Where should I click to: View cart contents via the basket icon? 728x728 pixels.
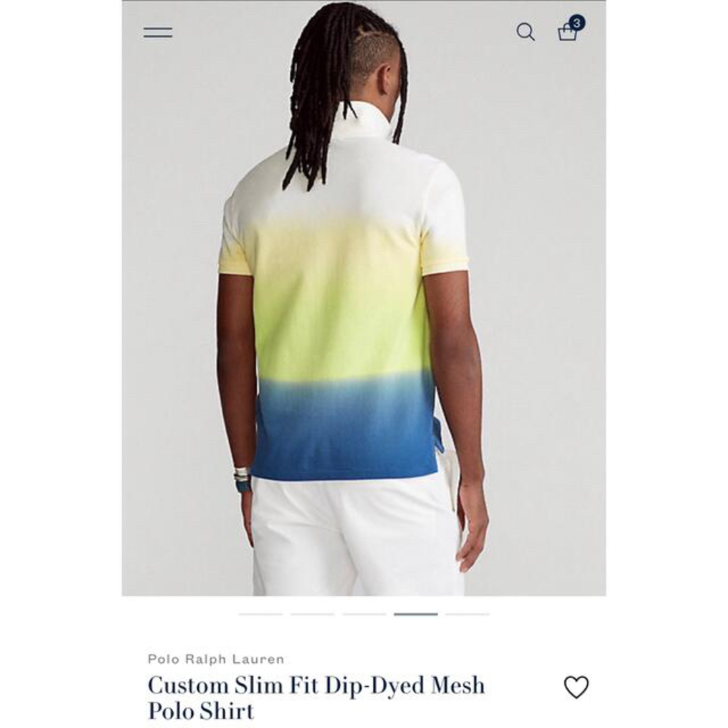pos(567,32)
